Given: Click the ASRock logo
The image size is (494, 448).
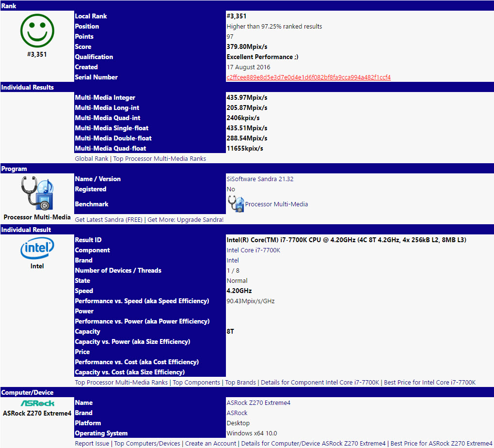Looking at the screenshot, I should [x=37, y=403].
